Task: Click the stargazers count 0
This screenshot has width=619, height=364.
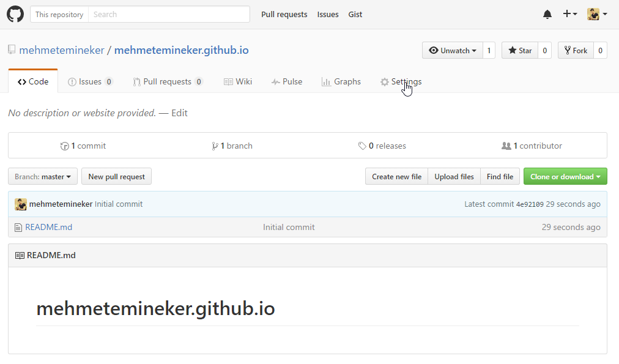Action: (x=545, y=50)
